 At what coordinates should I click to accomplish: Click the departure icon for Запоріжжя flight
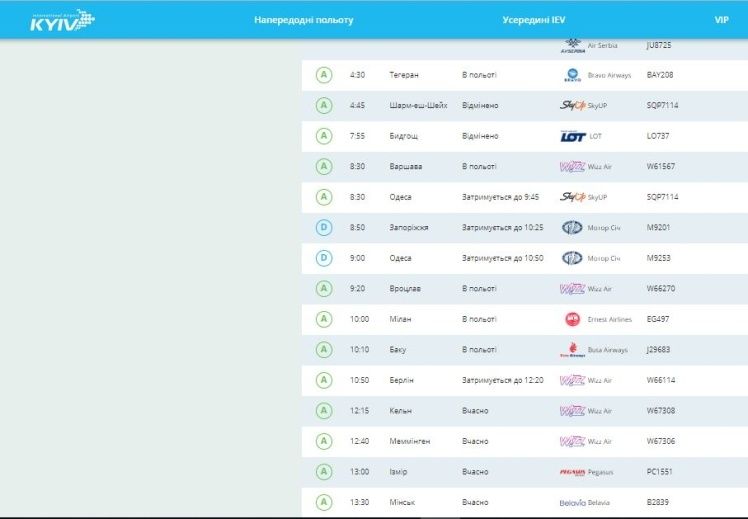[x=323, y=227]
